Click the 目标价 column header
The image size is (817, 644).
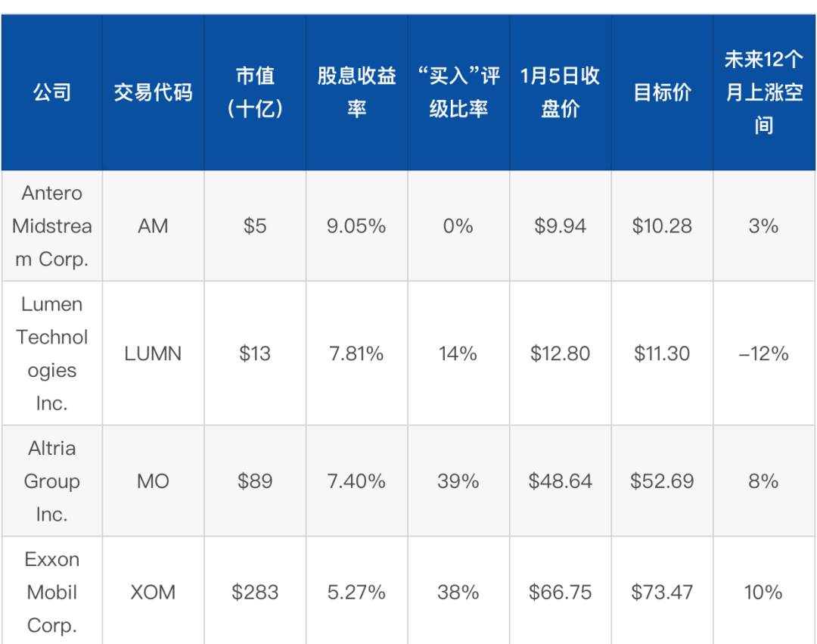662,92
